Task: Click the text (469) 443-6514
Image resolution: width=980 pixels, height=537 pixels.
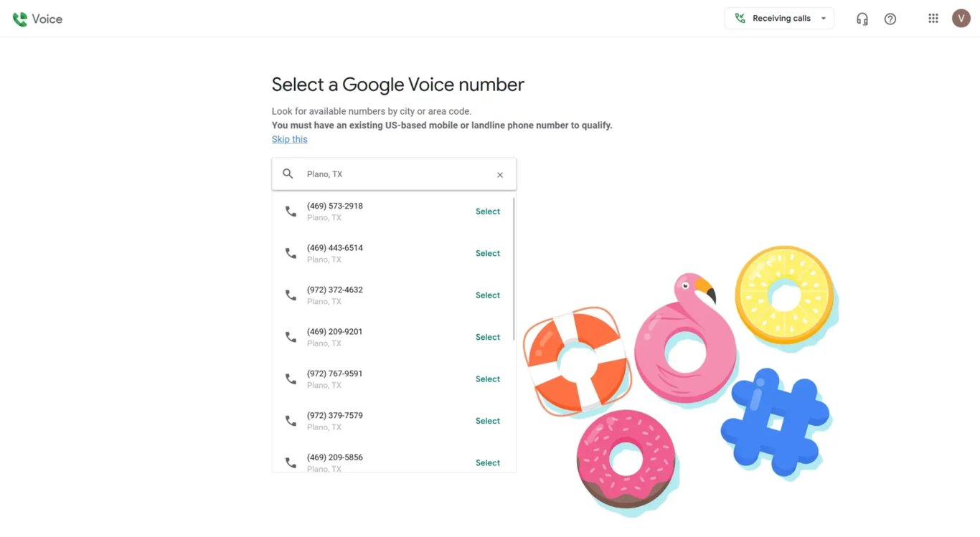Action: [335, 248]
